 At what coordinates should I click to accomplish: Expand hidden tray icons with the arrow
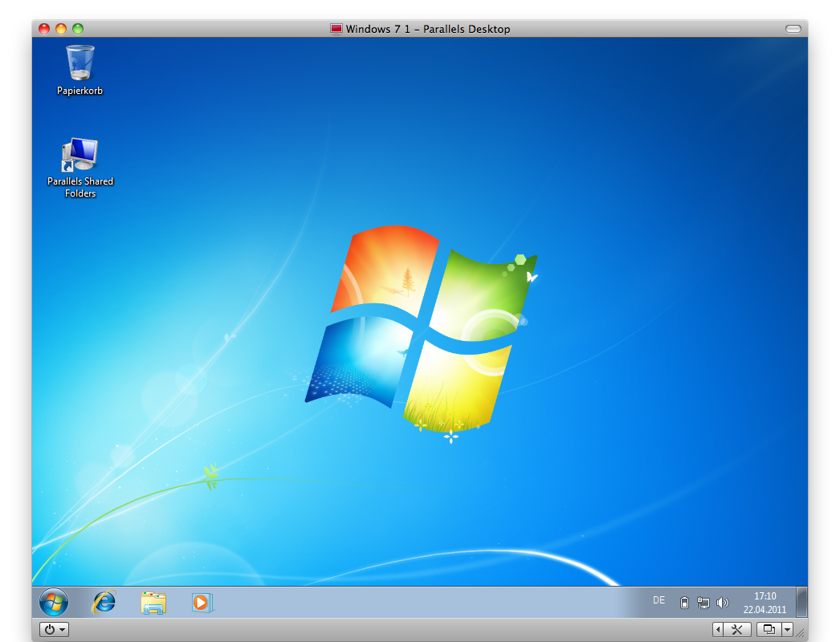click(719, 629)
